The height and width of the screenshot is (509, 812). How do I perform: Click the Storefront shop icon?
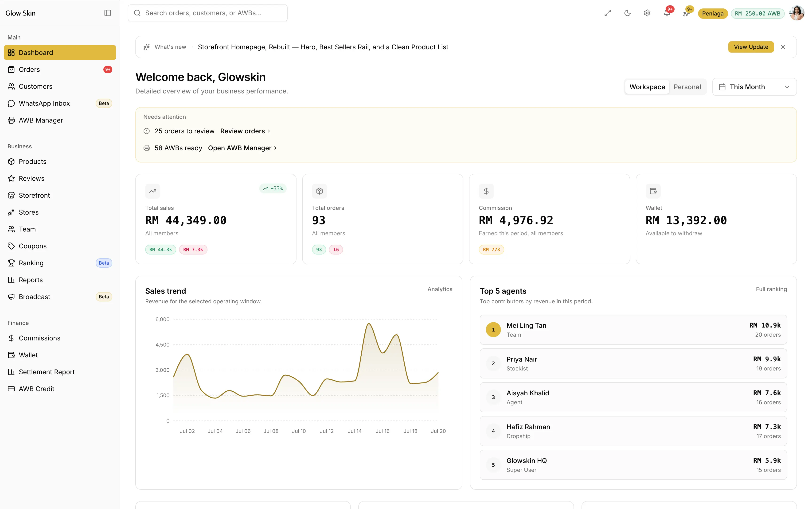click(12, 195)
